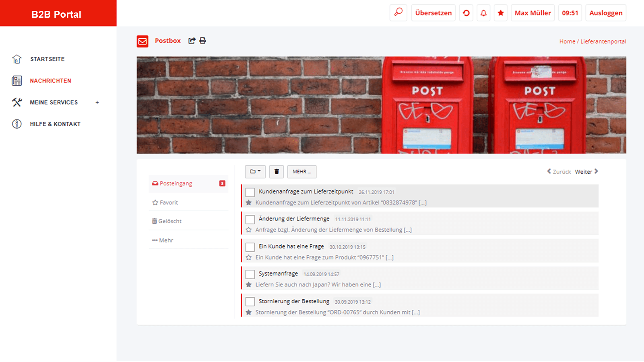Click the Ausloggen button
Viewport: 644px width, 362px height.
(x=605, y=13)
